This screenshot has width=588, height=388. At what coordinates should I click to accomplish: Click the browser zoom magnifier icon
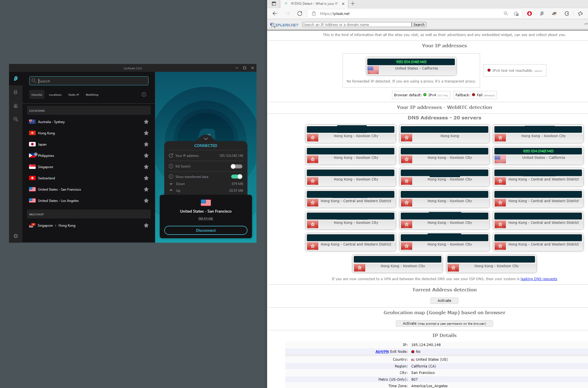[x=506, y=14]
